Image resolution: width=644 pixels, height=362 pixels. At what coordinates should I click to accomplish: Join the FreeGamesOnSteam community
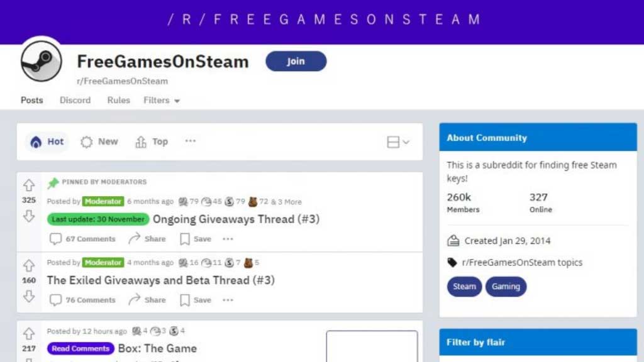coord(296,61)
